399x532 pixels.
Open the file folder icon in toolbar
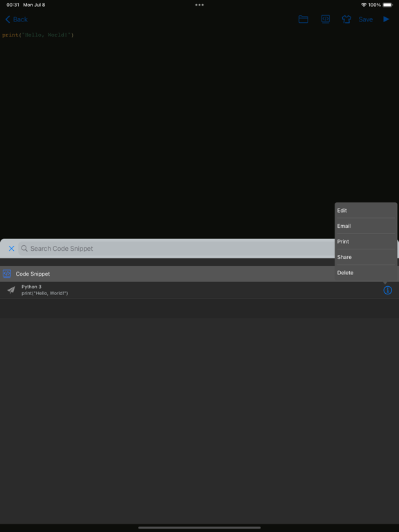point(303,19)
